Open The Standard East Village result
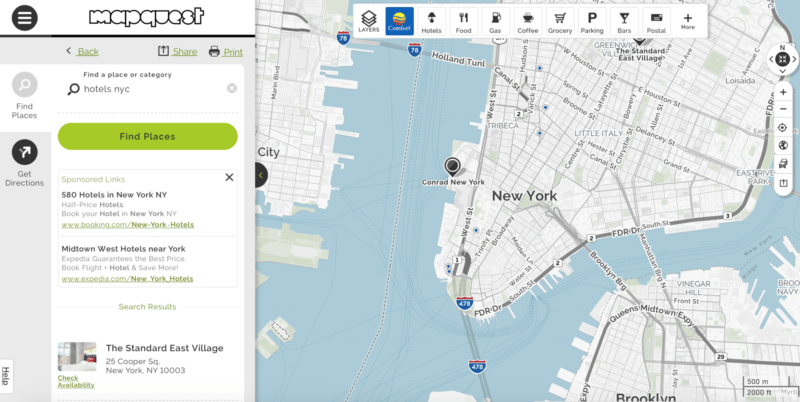Viewport: 800px width, 402px height. tap(164, 348)
